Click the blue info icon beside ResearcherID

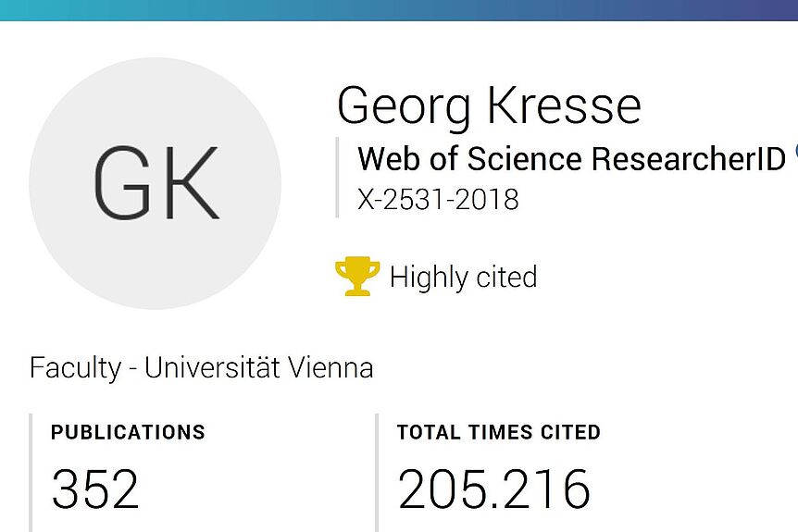click(x=795, y=151)
